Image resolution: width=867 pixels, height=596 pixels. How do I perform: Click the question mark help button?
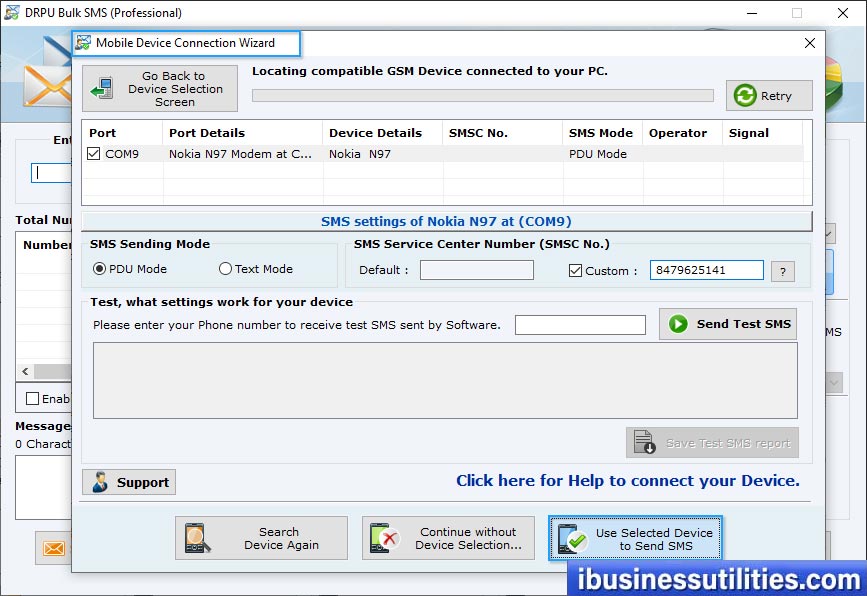pyautogui.click(x=783, y=271)
